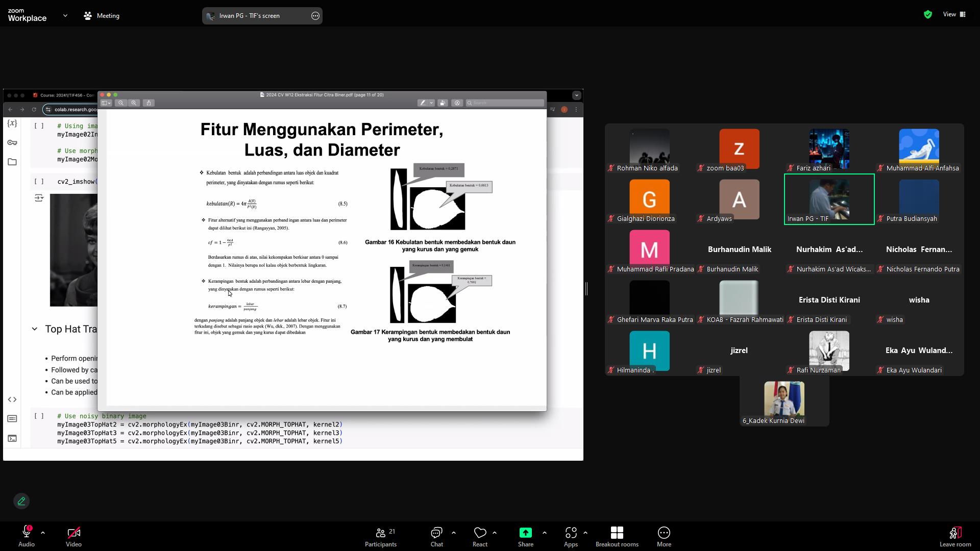The image size is (980, 551).
Task: Collapse Top Hat section heading
Action: [34, 329]
